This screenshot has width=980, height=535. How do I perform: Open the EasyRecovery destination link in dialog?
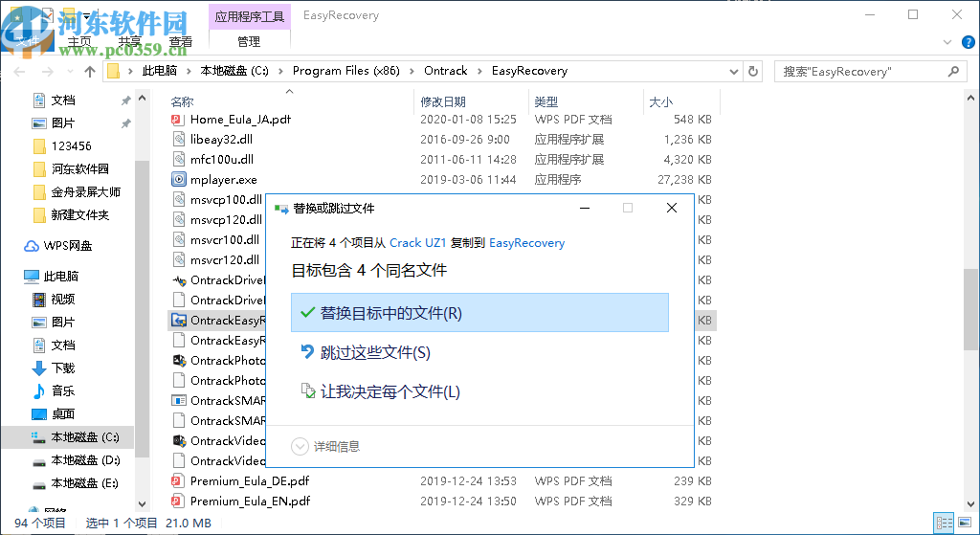pyautogui.click(x=527, y=242)
